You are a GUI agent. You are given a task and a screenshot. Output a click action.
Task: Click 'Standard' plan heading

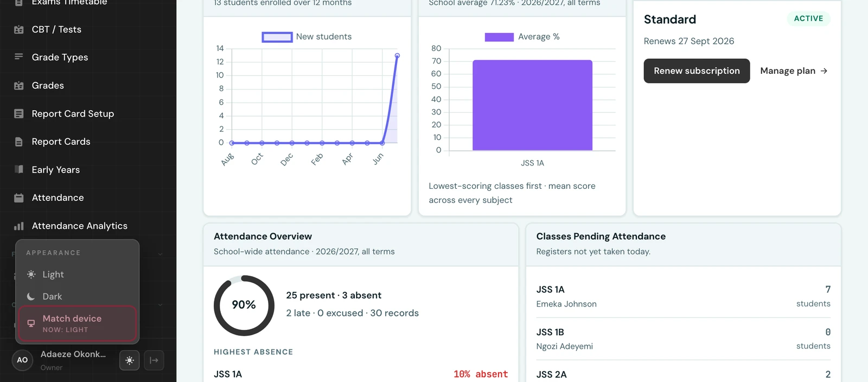[670, 20]
